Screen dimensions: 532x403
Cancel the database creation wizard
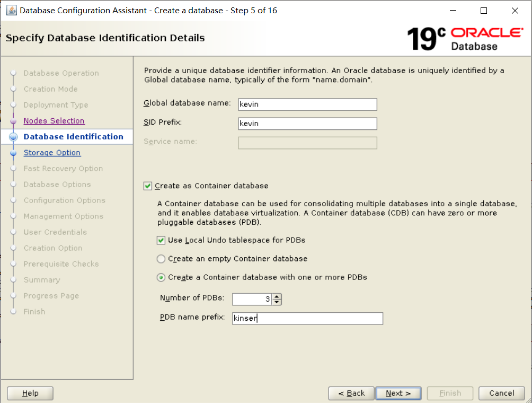501,393
